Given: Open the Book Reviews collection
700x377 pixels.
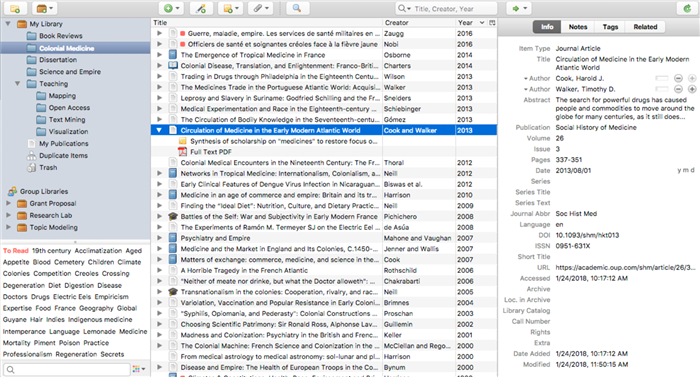Looking at the screenshot, I should [61, 36].
